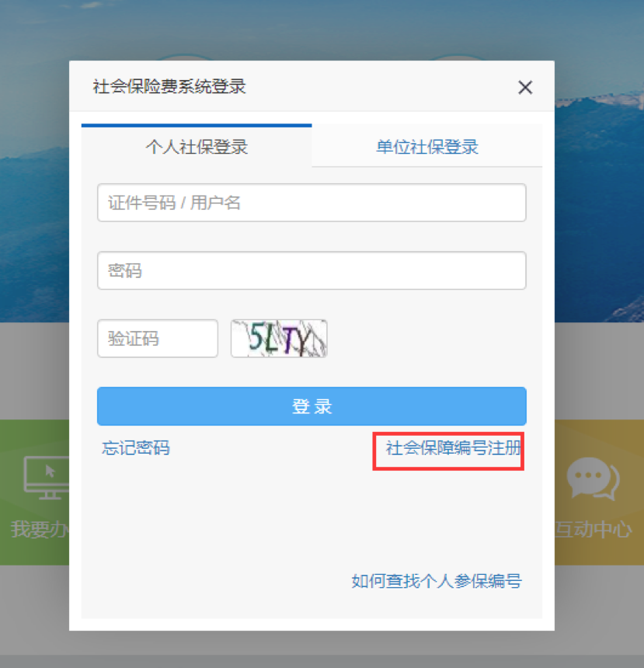Click the speech bubble icon above 互动中心
644x668 pixels.
(x=593, y=478)
